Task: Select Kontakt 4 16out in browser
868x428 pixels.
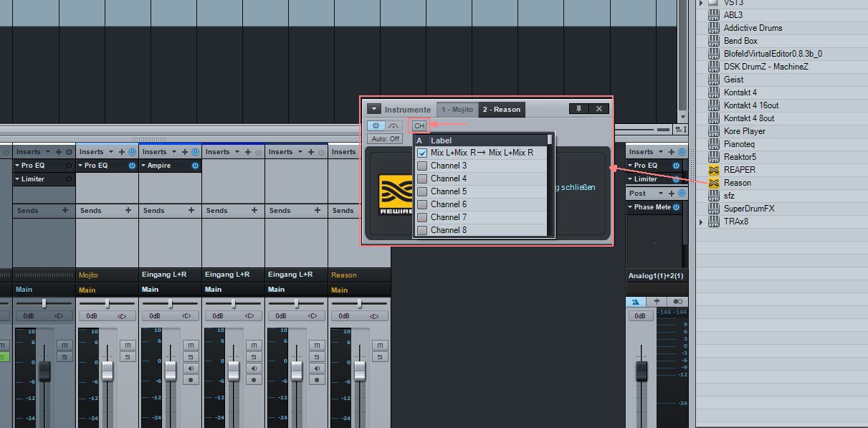Action: (751, 105)
